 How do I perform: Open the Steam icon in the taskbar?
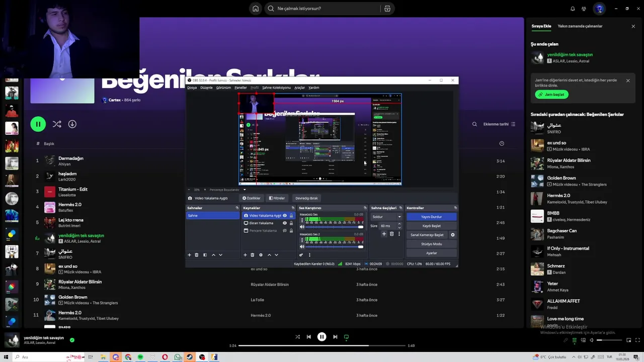tap(190, 357)
